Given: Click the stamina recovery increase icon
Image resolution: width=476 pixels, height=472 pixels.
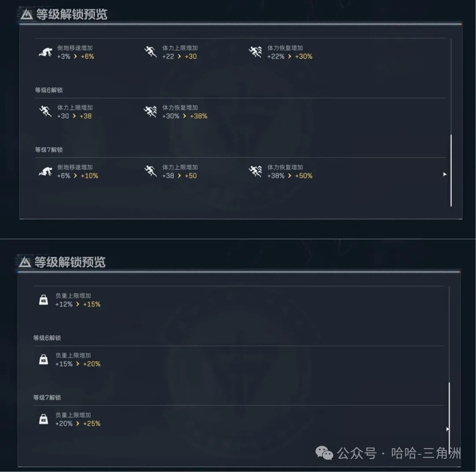Looking at the screenshot, I should 255,52.
